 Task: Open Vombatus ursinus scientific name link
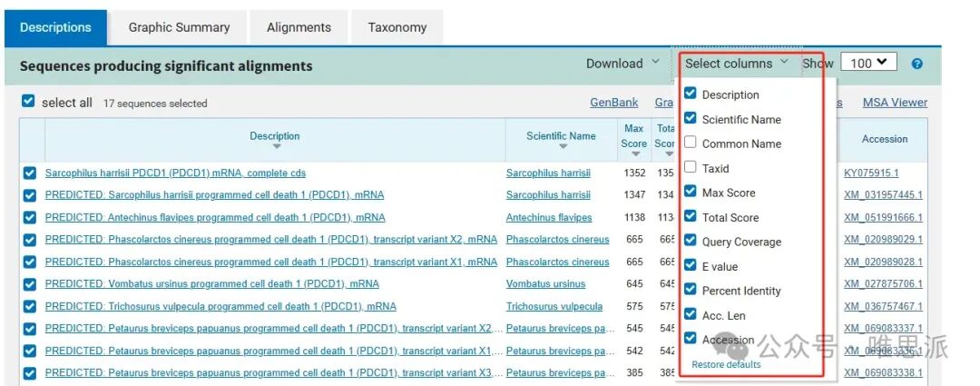(545, 284)
